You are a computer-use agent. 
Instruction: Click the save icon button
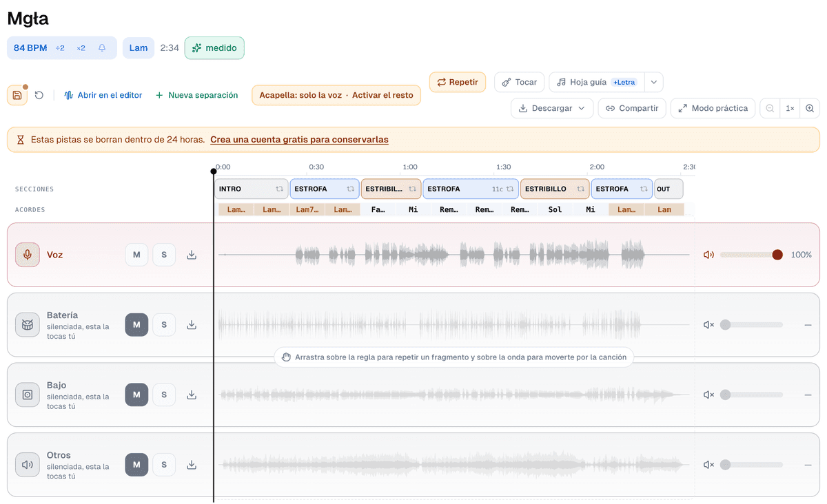point(17,95)
